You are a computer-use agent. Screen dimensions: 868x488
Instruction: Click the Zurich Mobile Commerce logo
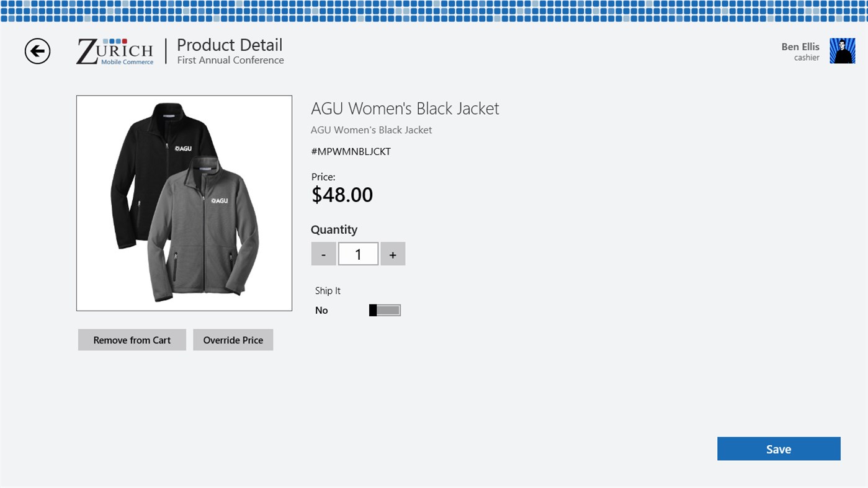click(115, 51)
